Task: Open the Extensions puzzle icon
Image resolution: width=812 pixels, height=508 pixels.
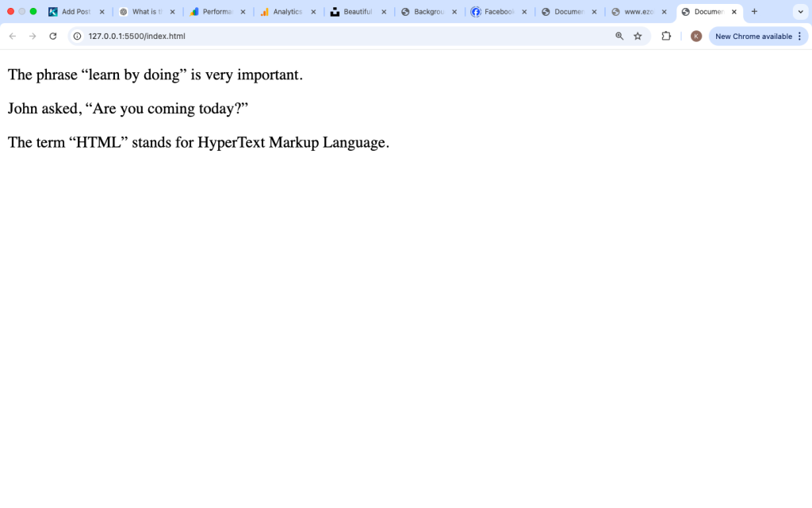Action: pyautogui.click(x=666, y=37)
